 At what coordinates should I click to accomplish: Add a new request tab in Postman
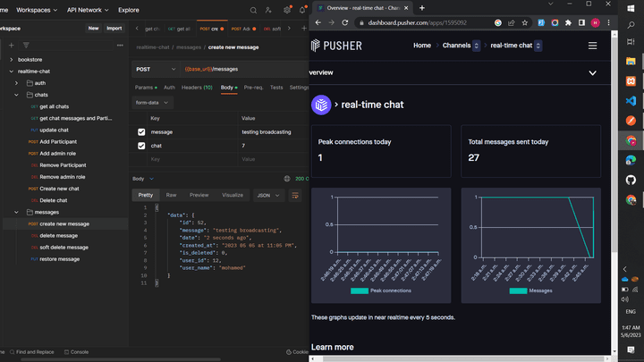point(304,29)
